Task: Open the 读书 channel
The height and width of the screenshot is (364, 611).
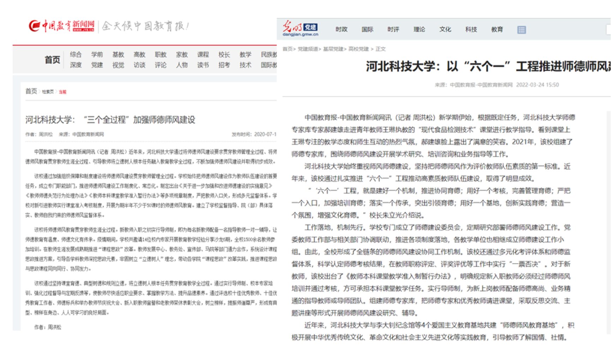Action: [x=203, y=65]
